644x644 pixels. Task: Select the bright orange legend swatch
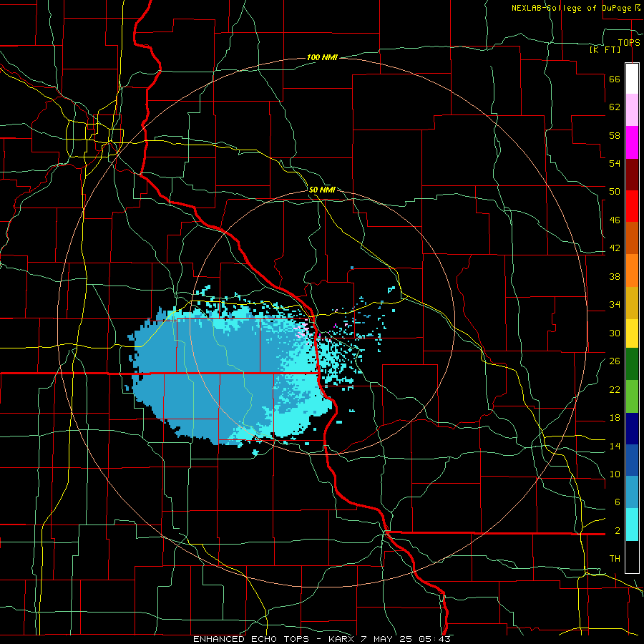tap(632, 270)
